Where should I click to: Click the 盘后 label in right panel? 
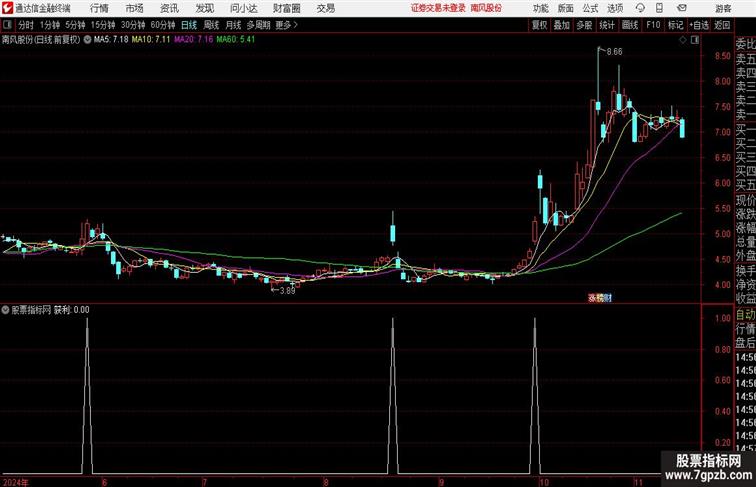pos(745,343)
